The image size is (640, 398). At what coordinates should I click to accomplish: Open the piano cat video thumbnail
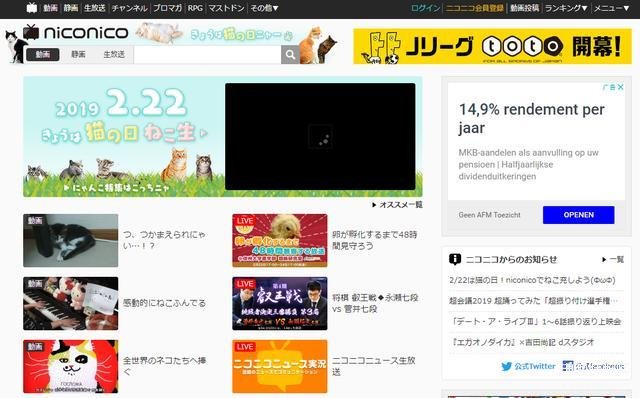[71, 303]
